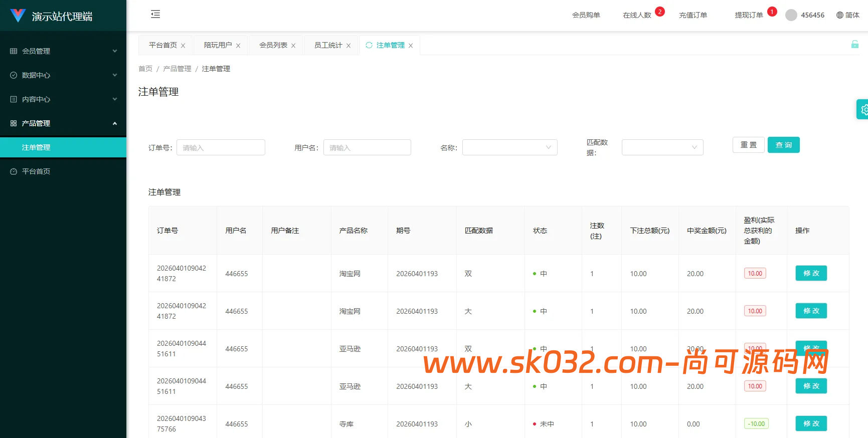Open the 充值订单 top link
Image resolution: width=868 pixels, height=438 pixels.
tap(693, 15)
